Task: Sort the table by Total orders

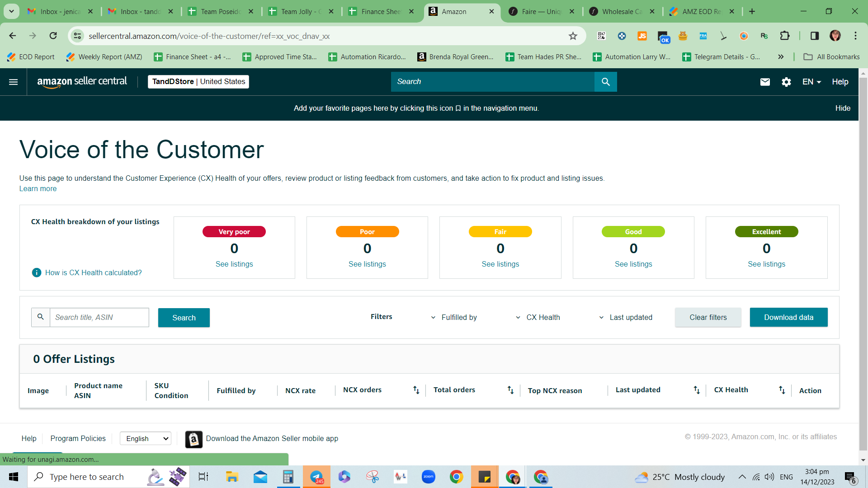Action: click(510, 390)
